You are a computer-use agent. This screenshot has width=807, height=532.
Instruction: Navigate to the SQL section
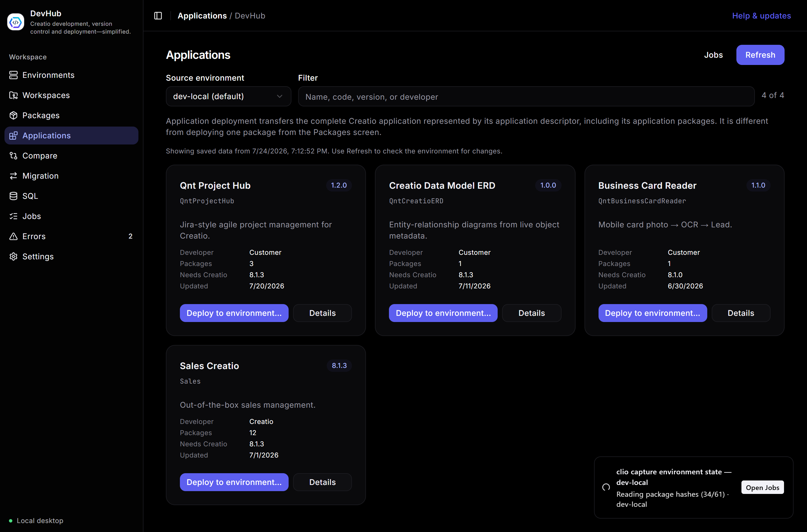(71, 196)
